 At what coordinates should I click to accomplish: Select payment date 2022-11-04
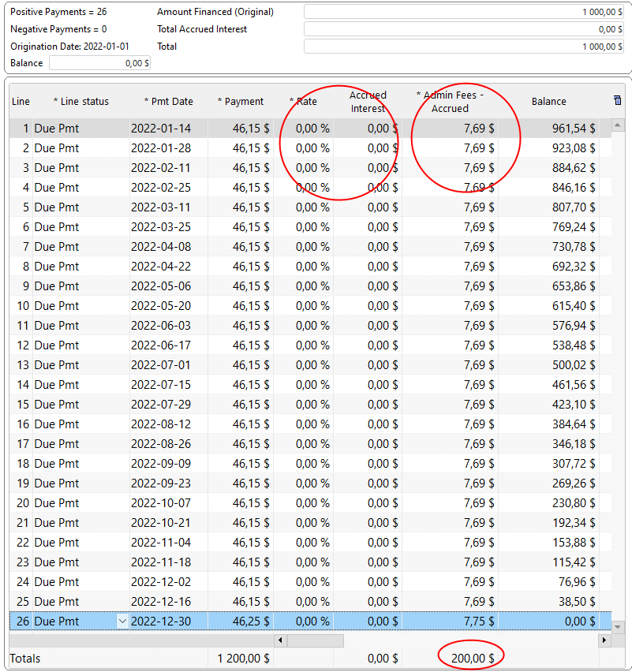click(x=161, y=543)
